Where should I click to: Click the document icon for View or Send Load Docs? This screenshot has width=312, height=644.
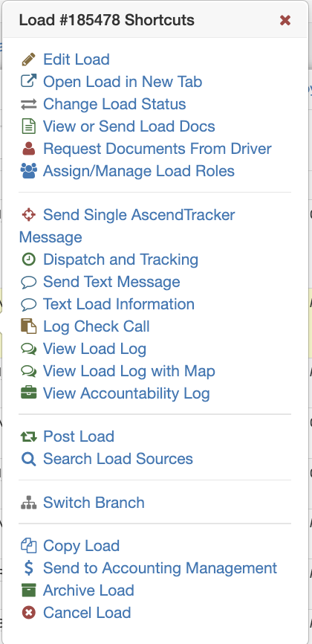pos(28,126)
